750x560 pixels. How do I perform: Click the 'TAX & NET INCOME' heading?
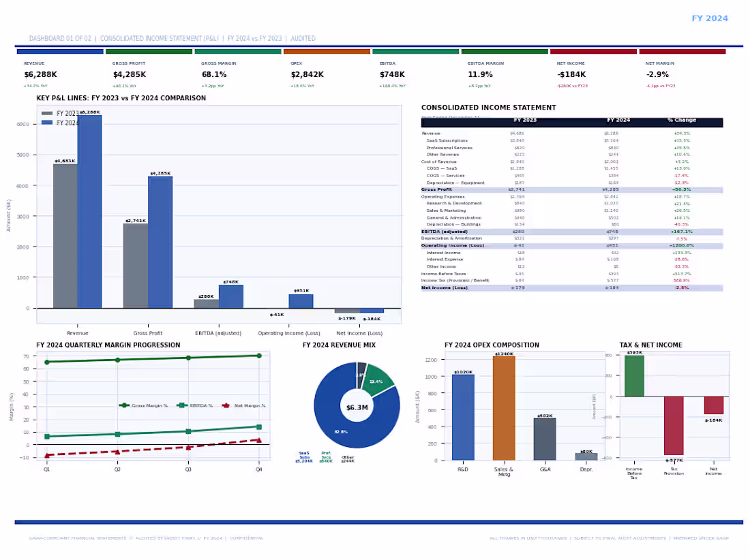click(650, 345)
